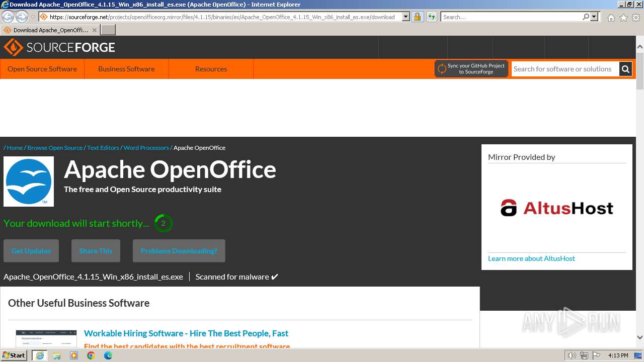Click the taskbar clock showing 4:13 PM

point(618,355)
